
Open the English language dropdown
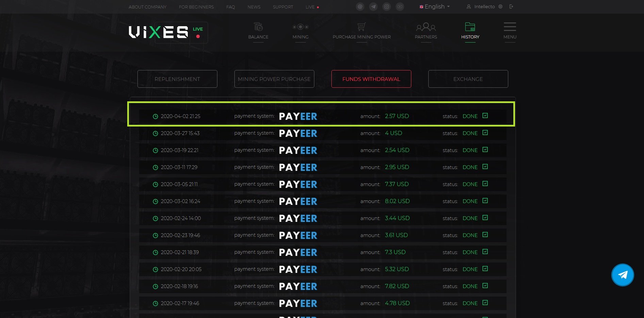[435, 6]
